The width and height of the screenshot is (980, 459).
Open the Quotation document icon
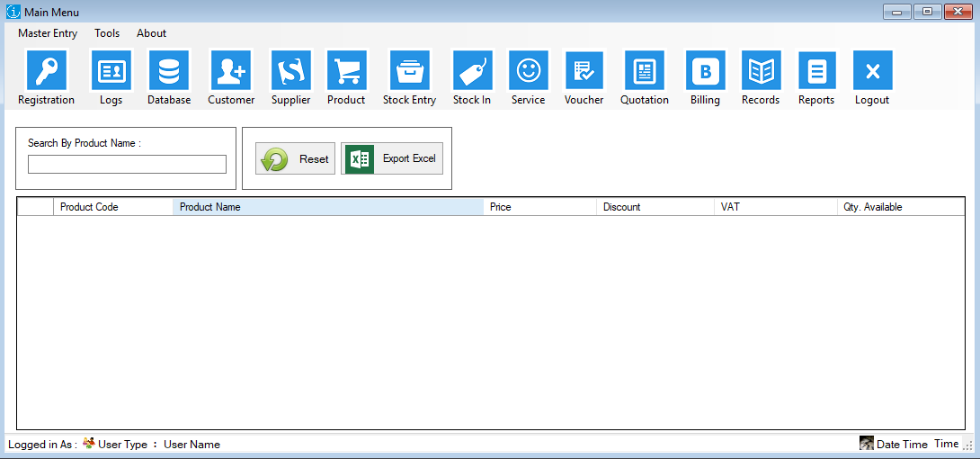(645, 70)
